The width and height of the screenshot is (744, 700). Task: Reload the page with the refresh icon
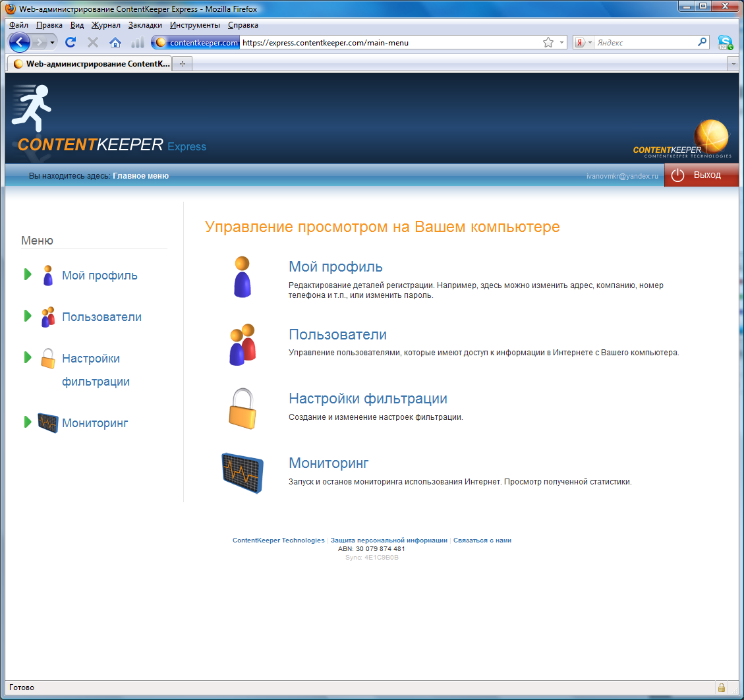click(x=71, y=43)
